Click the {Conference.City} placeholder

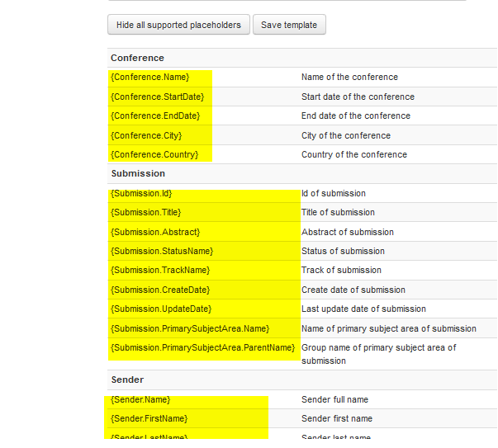tap(146, 135)
